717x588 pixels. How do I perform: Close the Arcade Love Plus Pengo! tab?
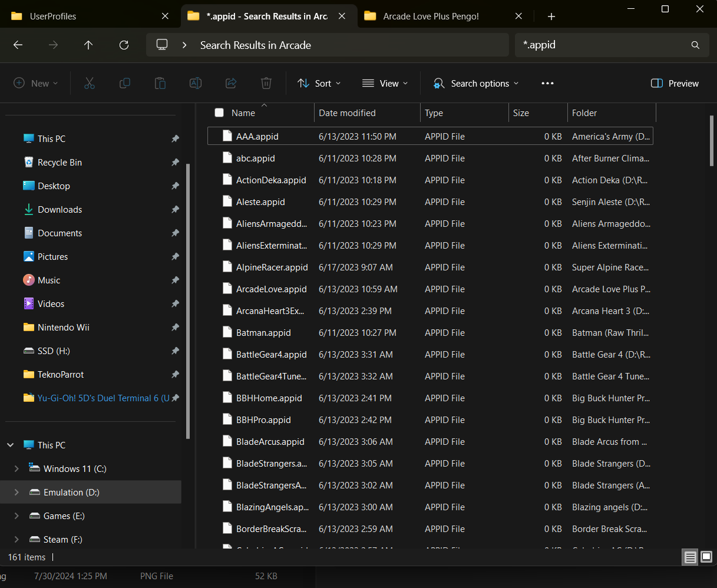coord(519,16)
